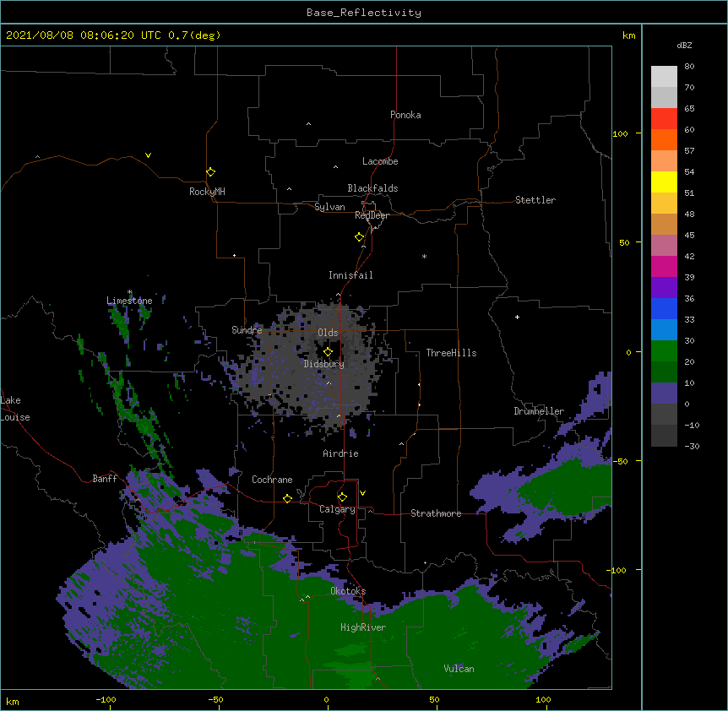Click the yellow radar site marker near Didsbury
The width and height of the screenshot is (728, 711).
click(x=328, y=352)
